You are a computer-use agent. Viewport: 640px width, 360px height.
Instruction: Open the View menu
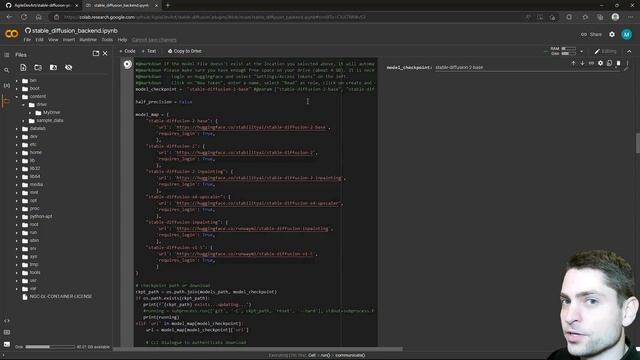[53, 40]
